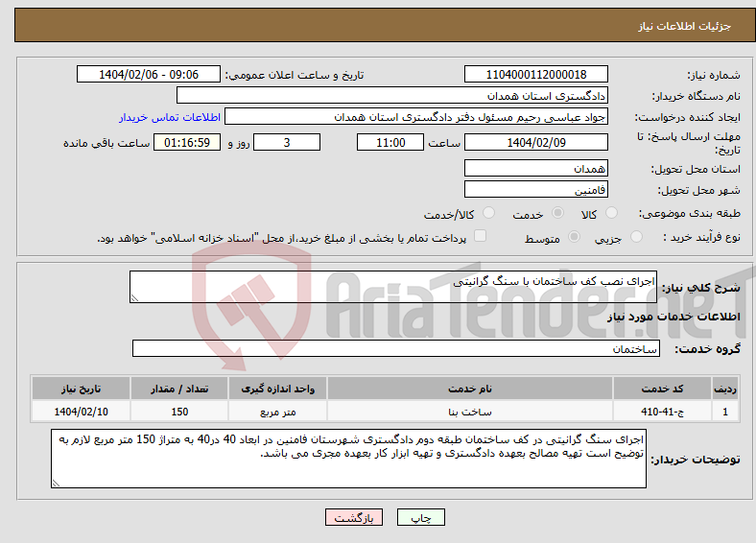The height and width of the screenshot is (543, 756).
Task: Click the اطلاعات خدمات مورد نیاز section heading
Action: pos(673,317)
